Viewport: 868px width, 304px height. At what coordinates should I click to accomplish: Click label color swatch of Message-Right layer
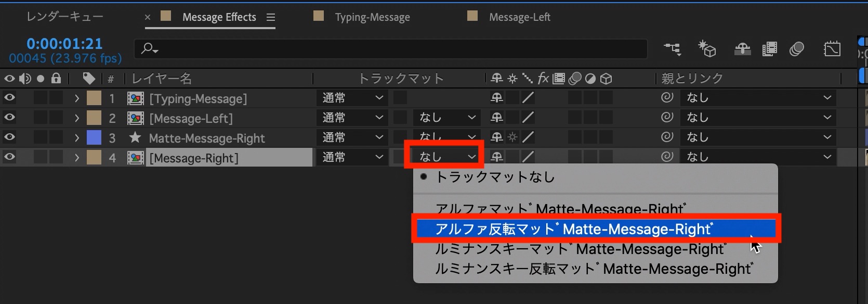pyautogui.click(x=94, y=157)
